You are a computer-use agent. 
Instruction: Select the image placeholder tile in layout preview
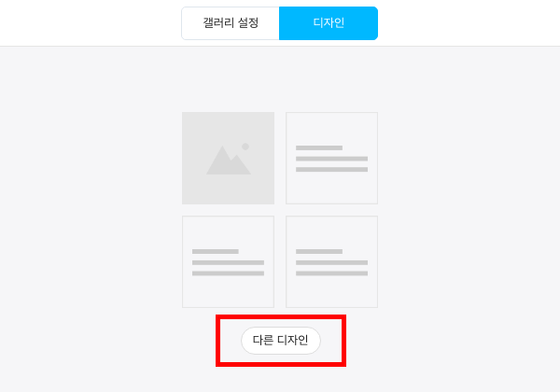(229, 158)
